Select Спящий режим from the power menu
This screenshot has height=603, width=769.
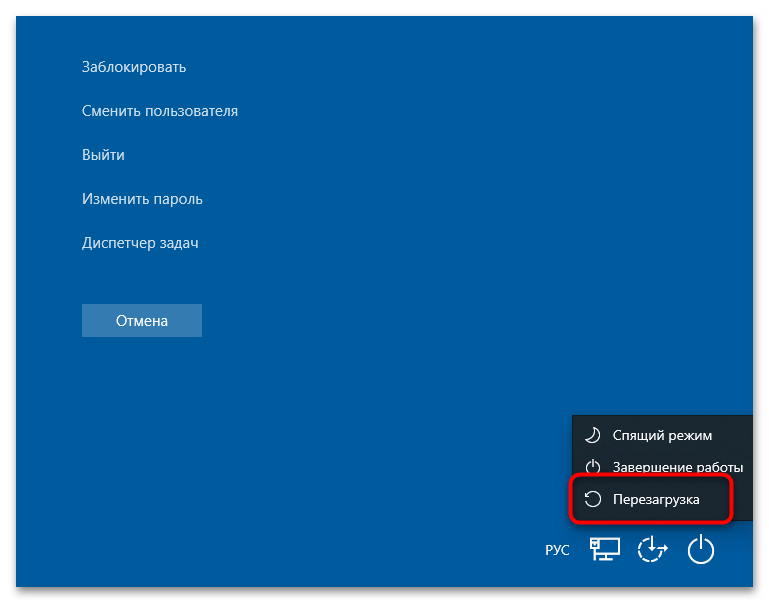coord(662,435)
